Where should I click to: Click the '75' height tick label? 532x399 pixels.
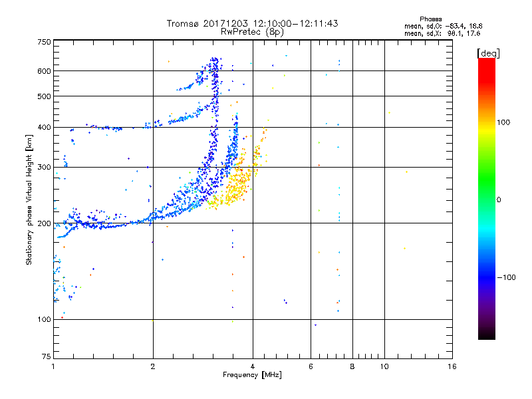point(47,356)
